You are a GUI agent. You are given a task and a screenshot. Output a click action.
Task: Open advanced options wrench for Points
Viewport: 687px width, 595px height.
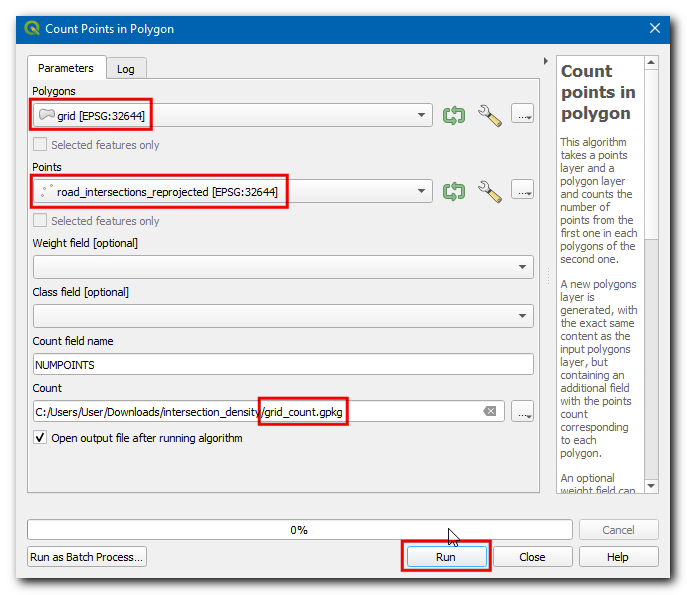[x=489, y=190]
